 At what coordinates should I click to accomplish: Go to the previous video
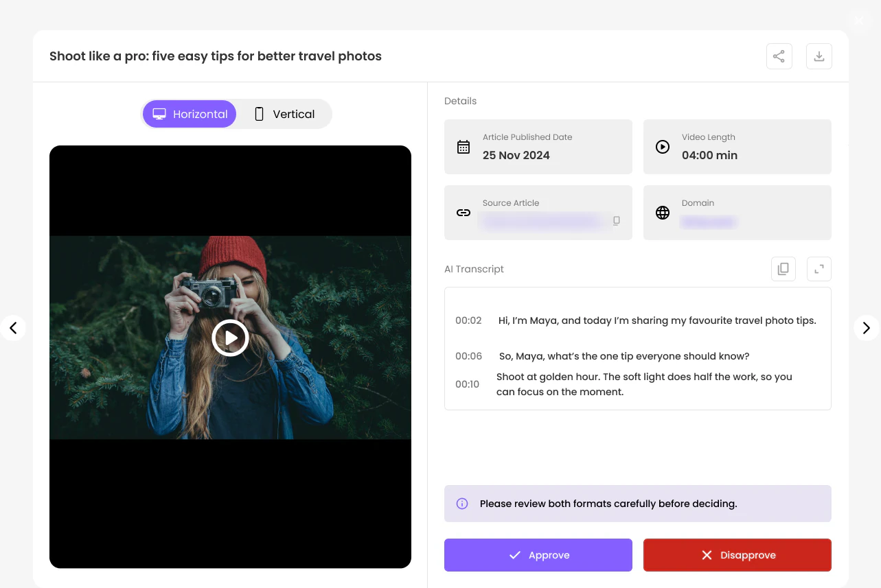(x=13, y=328)
